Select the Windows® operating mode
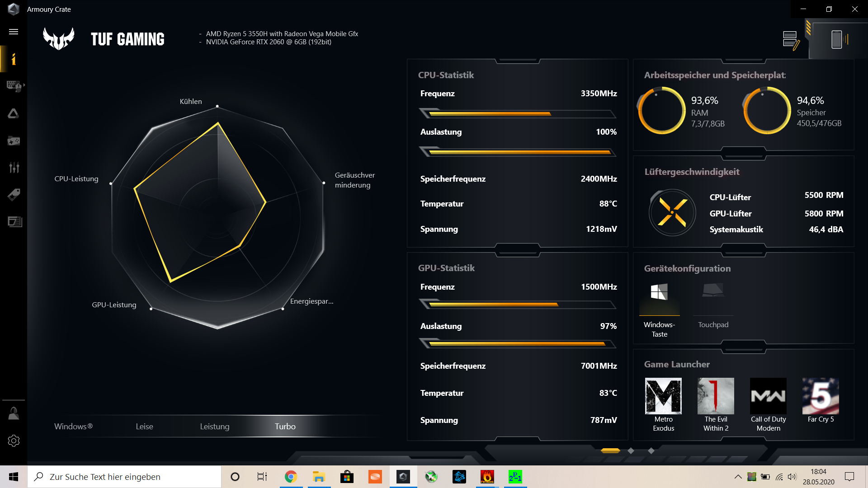This screenshot has width=868, height=488. [73, 427]
